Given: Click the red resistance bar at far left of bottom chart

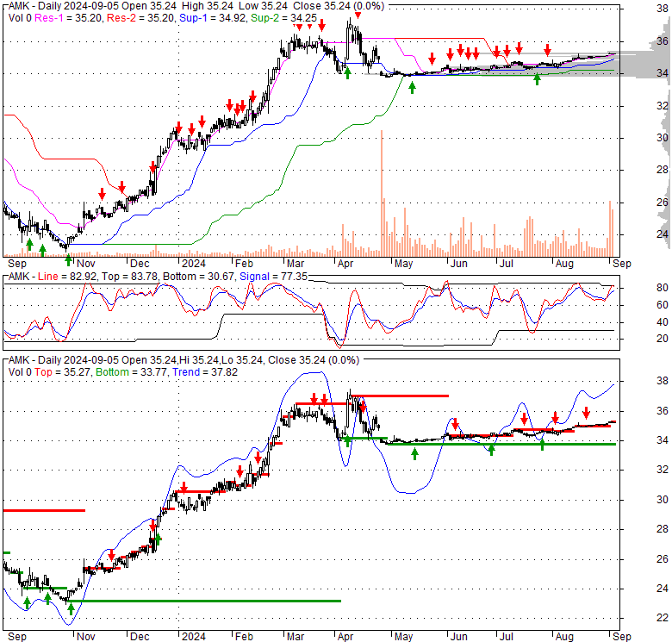Looking at the screenshot, I should (x=44, y=510).
